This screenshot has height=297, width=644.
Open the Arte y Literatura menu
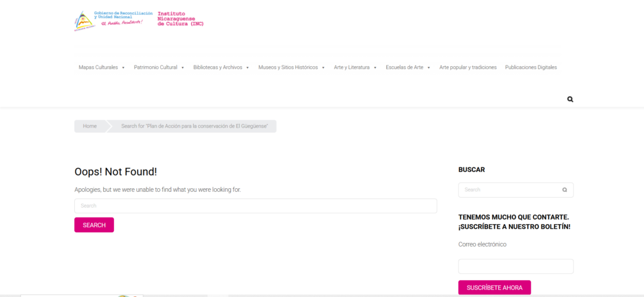coord(352,67)
